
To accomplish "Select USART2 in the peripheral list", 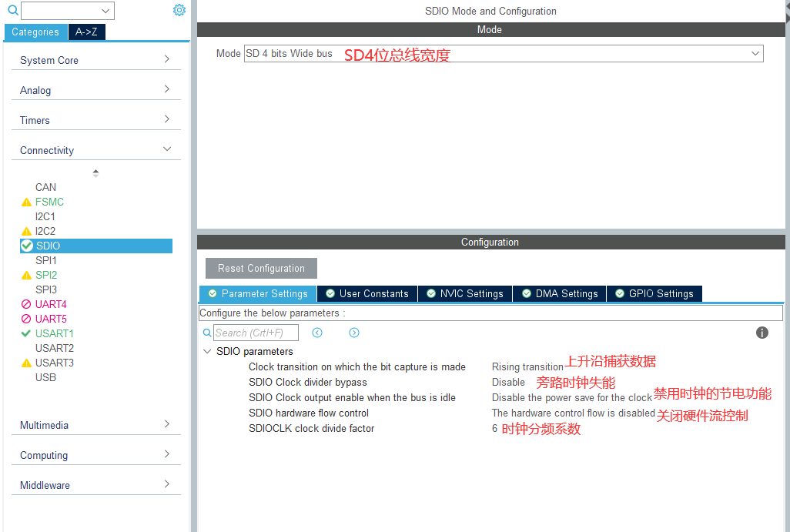I will tap(55, 348).
